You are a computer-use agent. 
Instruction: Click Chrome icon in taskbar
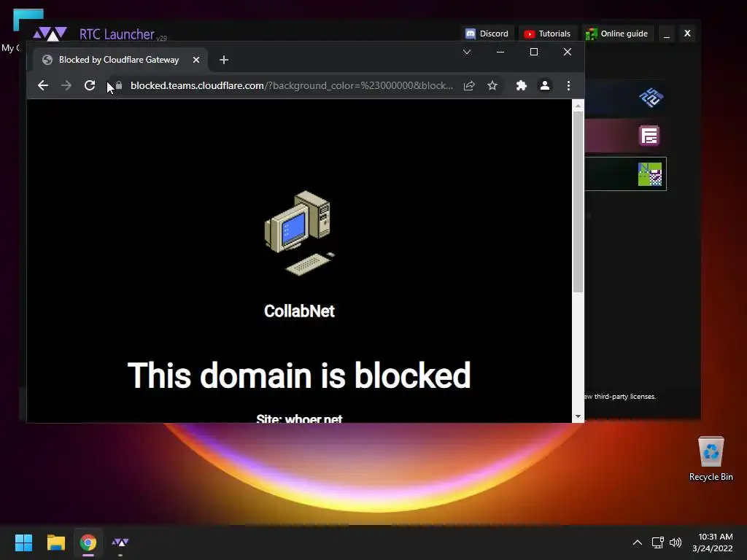tap(88, 542)
